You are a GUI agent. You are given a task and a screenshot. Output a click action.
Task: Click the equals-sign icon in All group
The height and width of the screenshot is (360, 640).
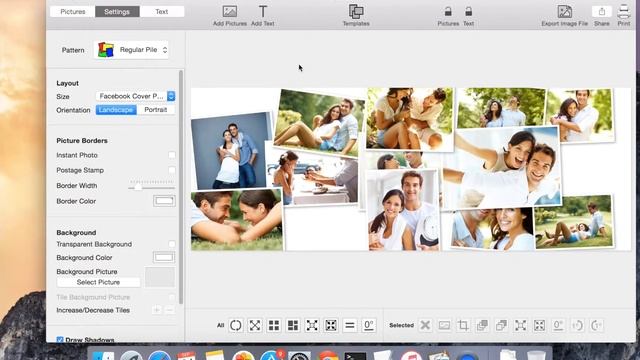(350, 325)
